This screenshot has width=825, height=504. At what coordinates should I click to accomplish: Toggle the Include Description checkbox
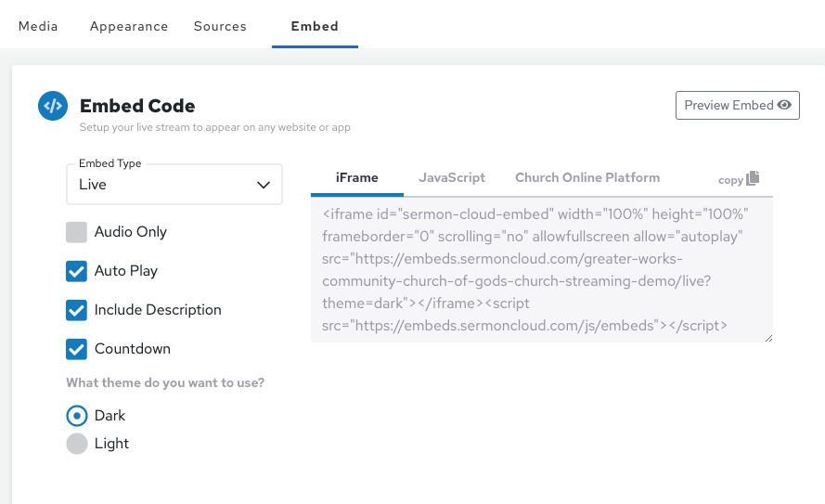(77, 310)
